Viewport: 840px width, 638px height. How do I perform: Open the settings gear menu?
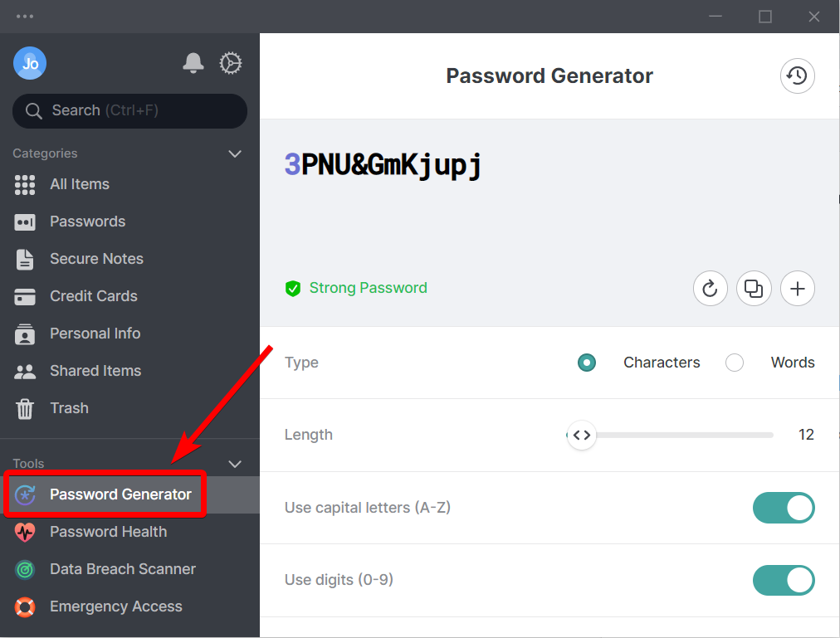pyautogui.click(x=230, y=62)
